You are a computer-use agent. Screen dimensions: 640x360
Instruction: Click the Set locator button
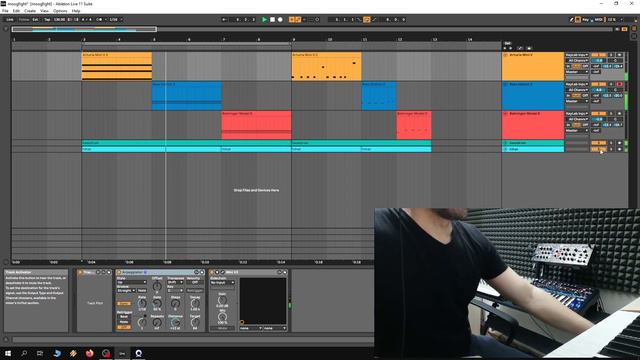pyautogui.click(x=508, y=43)
